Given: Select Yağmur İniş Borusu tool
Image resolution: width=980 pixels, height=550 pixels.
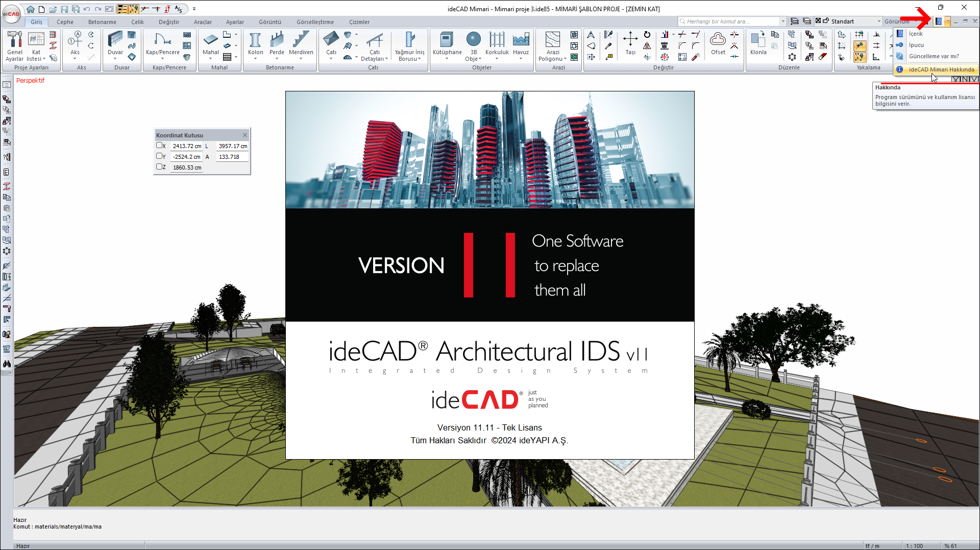Looking at the screenshot, I should coord(409,46).
